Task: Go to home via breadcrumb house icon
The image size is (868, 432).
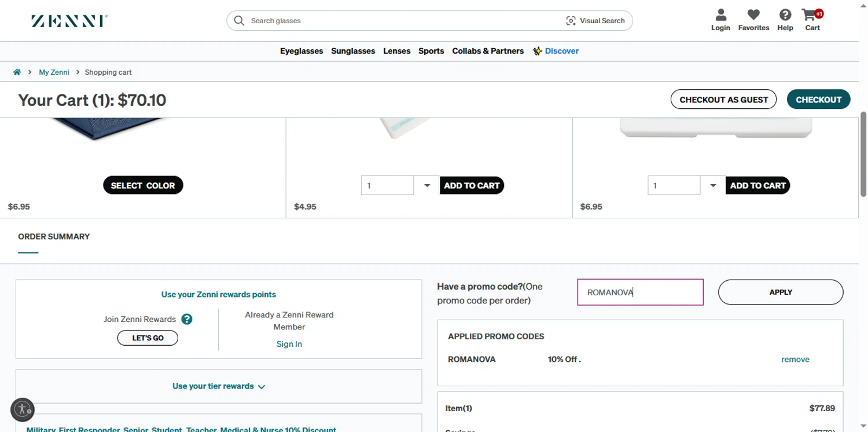Action: [17, 72]
